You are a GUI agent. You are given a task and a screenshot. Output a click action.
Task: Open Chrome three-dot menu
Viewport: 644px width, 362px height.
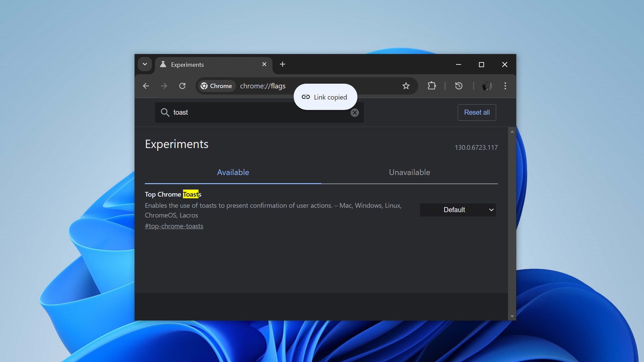pyautogui.click(x=505, y=86)
